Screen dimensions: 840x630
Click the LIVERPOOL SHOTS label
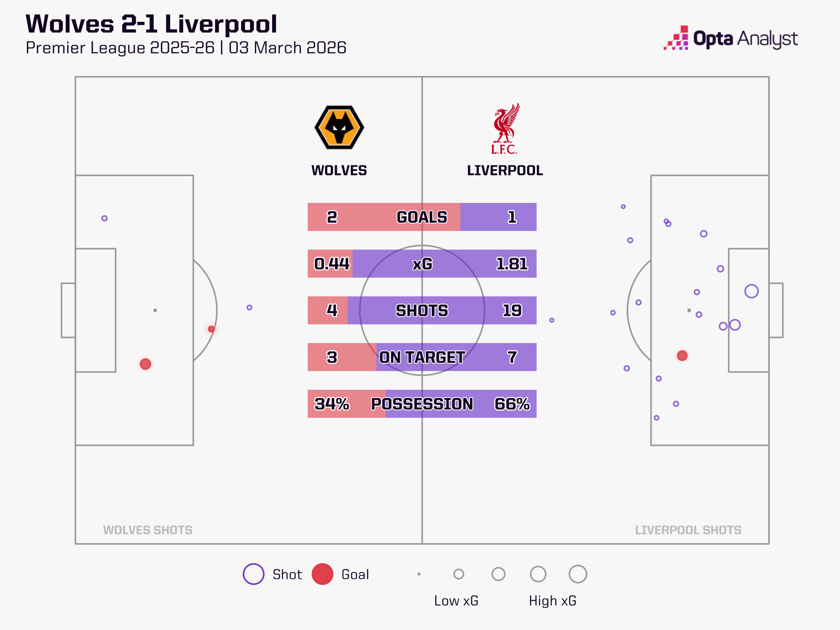click(688, 530)
